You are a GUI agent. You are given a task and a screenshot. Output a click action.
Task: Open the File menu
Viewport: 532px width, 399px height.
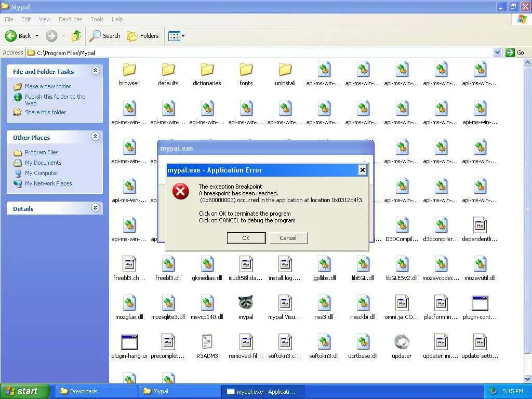pyautogui.click(x=9, y=19)
